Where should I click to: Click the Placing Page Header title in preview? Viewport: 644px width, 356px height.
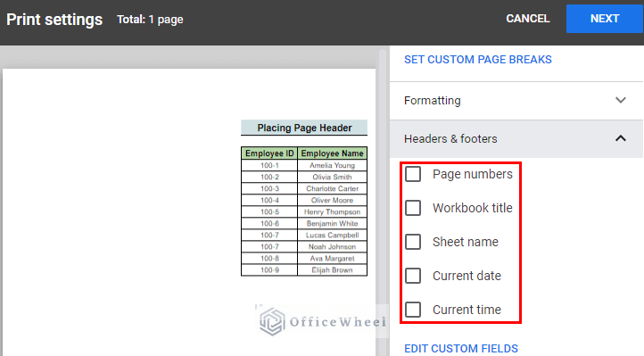coord(304,128)
